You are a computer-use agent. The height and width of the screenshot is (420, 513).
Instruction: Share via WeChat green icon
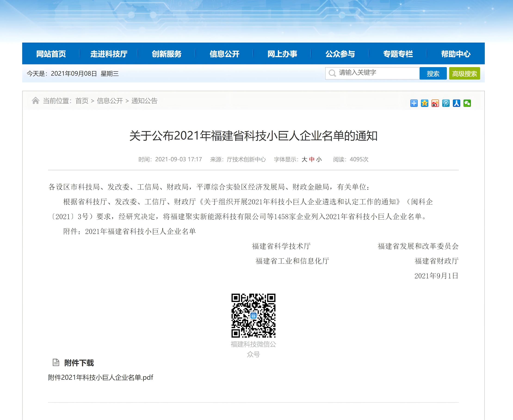(467, 103)
